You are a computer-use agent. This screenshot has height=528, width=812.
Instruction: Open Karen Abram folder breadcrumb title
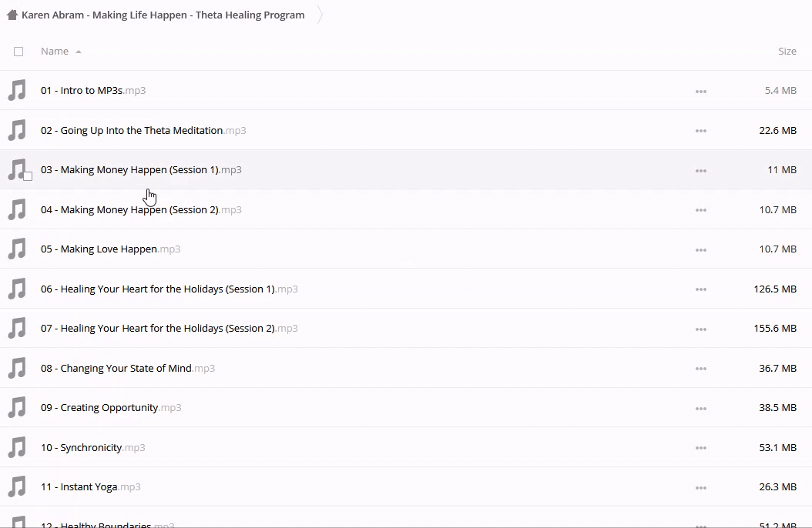(x=163, y=15)
